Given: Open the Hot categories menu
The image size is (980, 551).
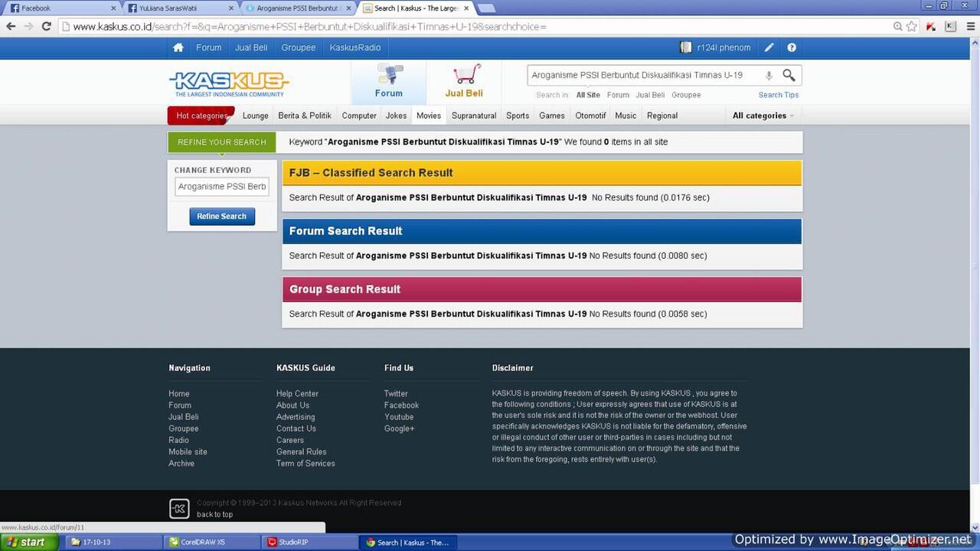Looking at the screenshot, I should pos(201,116).
